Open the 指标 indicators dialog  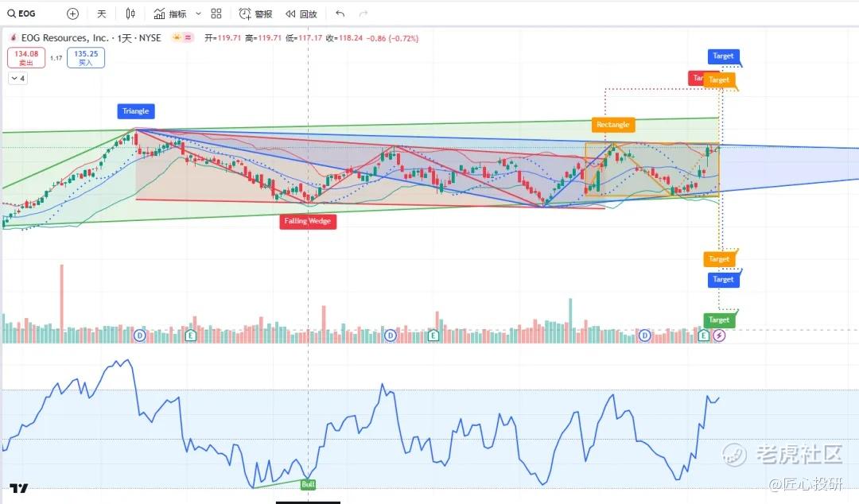point(170,14)
